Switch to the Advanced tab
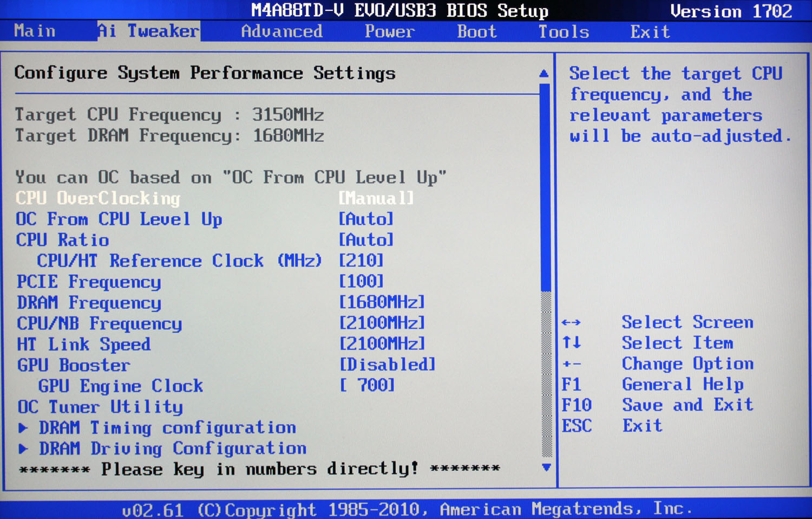Viewport: 812px width, 519px height. [x=281, y=31]
